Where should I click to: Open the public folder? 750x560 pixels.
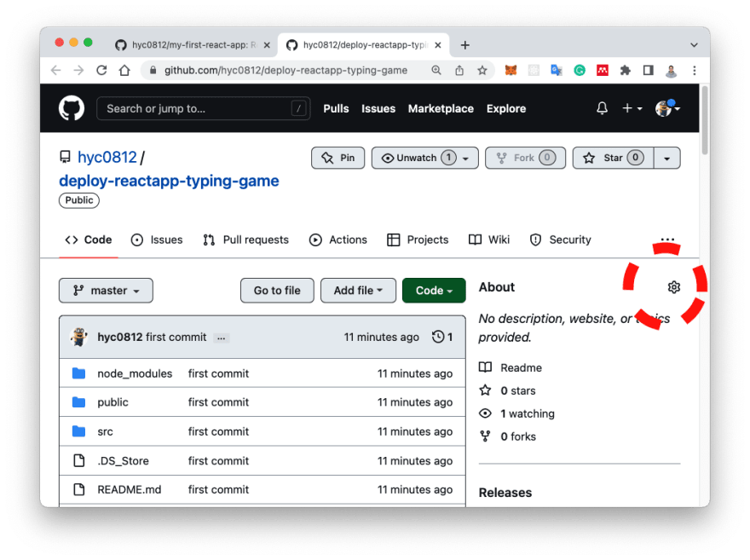click(x=112, y=402)
